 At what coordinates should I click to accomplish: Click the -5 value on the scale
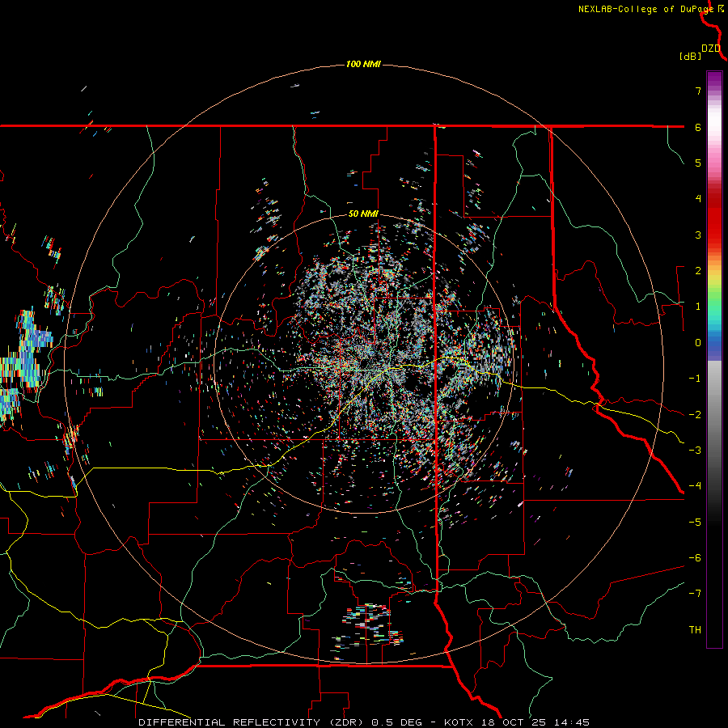[x=695, y=523]
